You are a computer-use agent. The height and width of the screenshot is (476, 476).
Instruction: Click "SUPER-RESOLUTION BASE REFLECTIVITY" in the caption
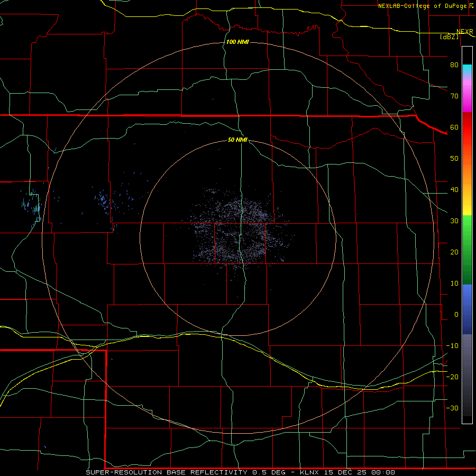click(x=167, y=472)
